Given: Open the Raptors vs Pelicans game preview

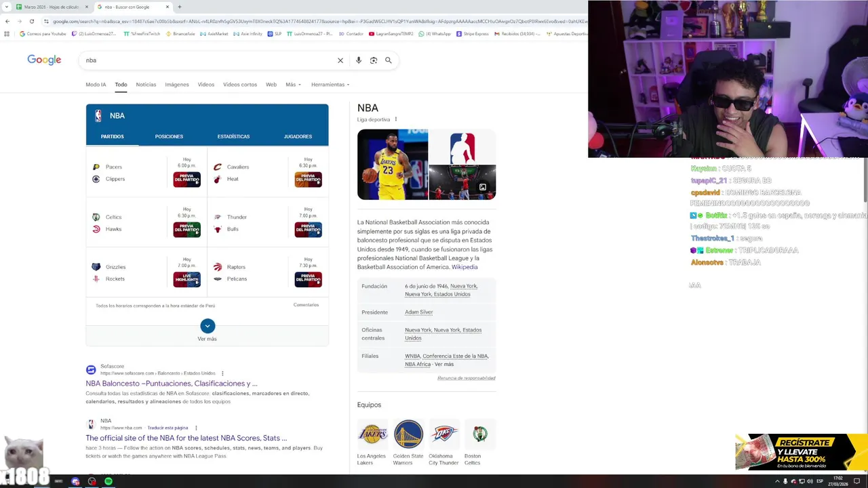Looking at the screenshot, I should click(308, 279).
